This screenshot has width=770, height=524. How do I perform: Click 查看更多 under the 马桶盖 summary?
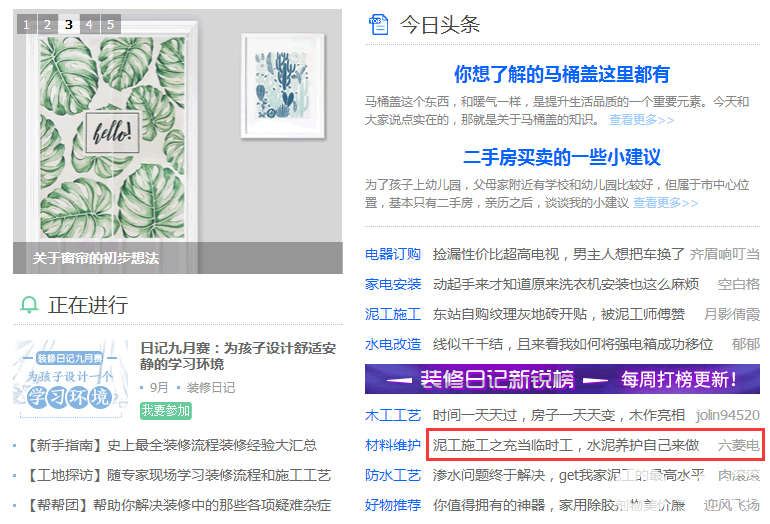click(x=641, y=120)
